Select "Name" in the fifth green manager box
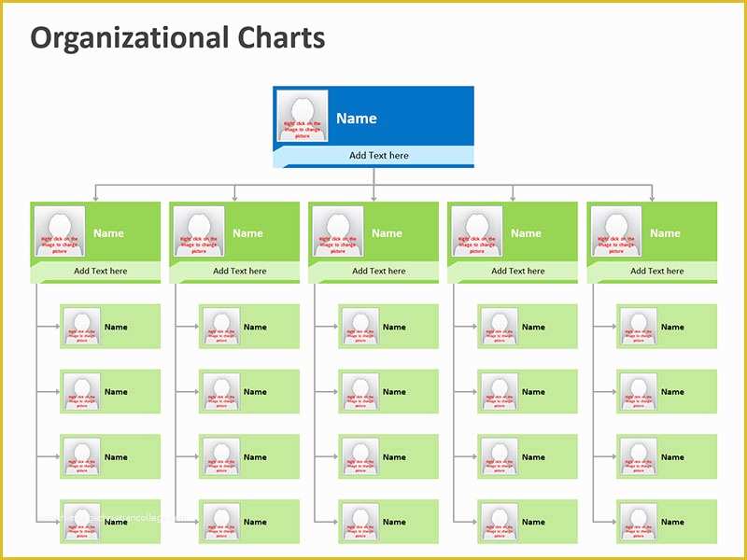 (665, 233)
